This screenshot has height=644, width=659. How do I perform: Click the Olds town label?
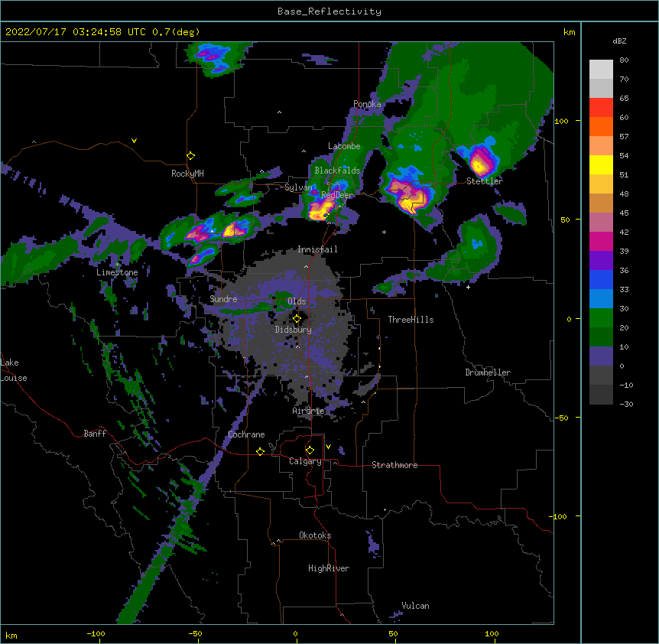tap(297, 301)
